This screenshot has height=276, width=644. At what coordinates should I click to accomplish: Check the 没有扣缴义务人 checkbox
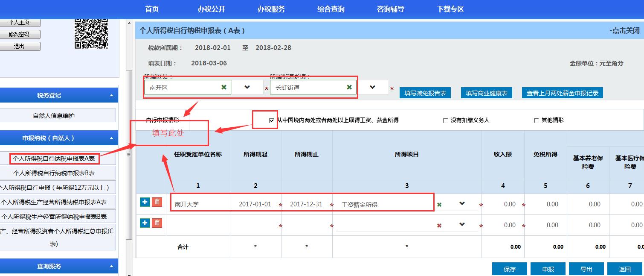(x=446, y=120)
